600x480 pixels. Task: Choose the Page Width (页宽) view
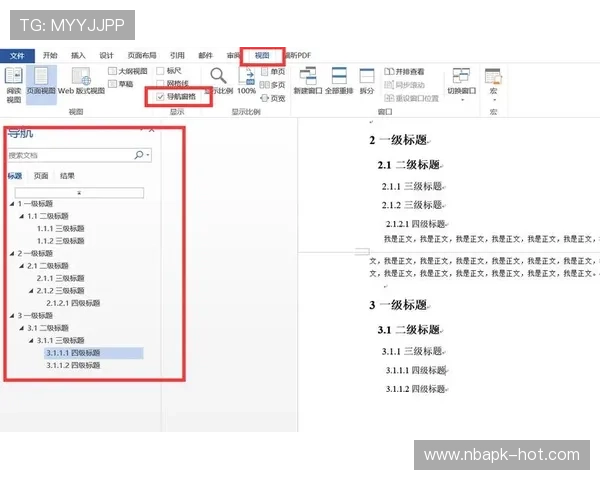(x=273, y=98)
